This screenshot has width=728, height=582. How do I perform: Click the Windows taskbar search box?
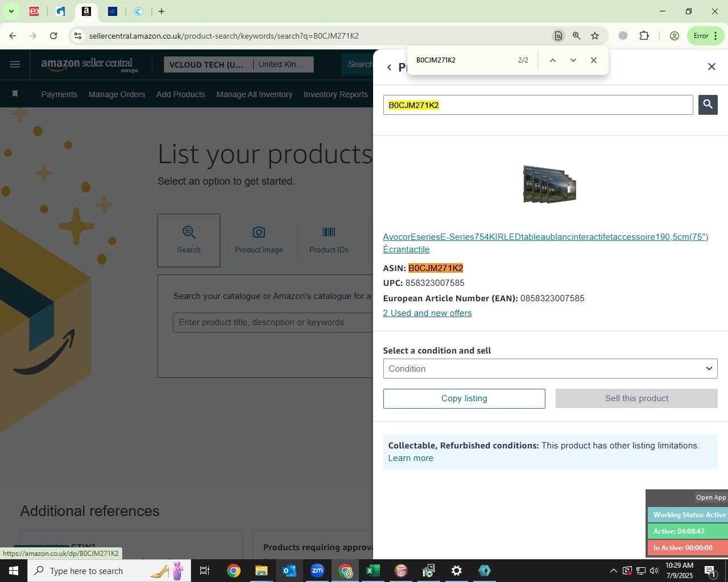point(108,571)
